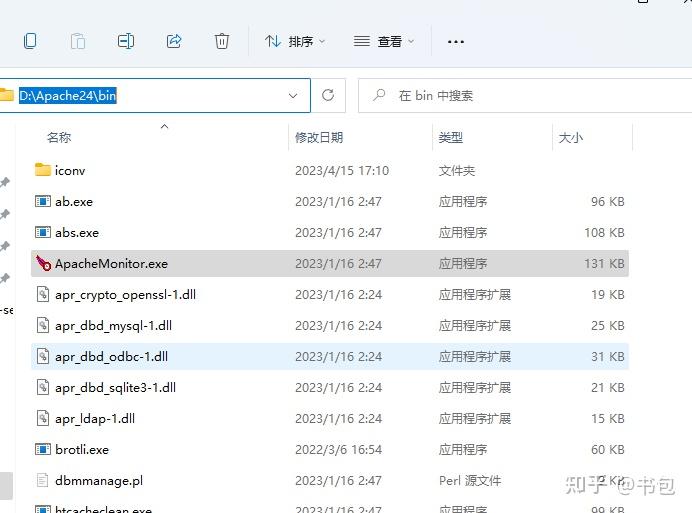Click the 96 KB size of ab.exe

[608, 202]
